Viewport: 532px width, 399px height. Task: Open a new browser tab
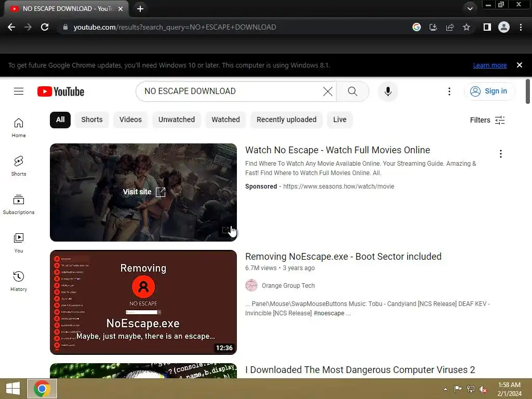pos(140,9)
